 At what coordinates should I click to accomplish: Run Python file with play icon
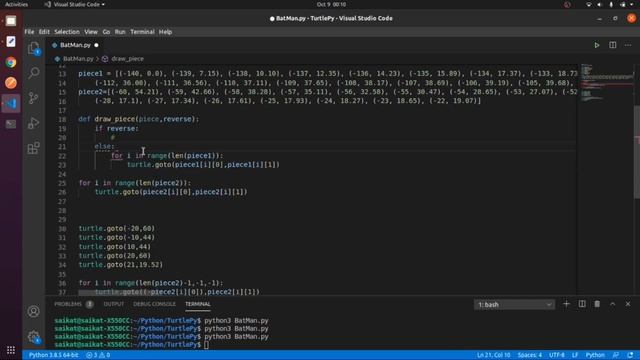[x=597, y=45]
